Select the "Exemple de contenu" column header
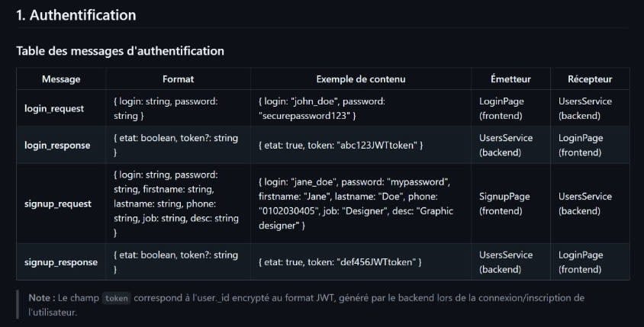 tap(361, 79)
